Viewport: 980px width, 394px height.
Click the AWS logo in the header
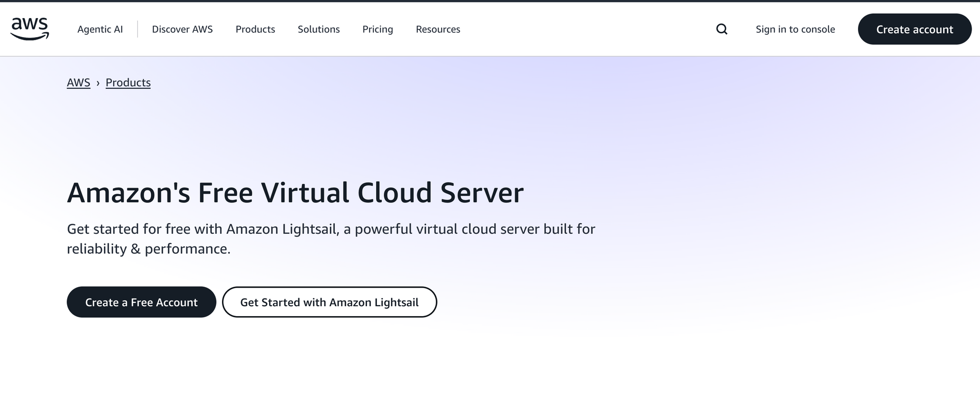[x=30, y=29]
